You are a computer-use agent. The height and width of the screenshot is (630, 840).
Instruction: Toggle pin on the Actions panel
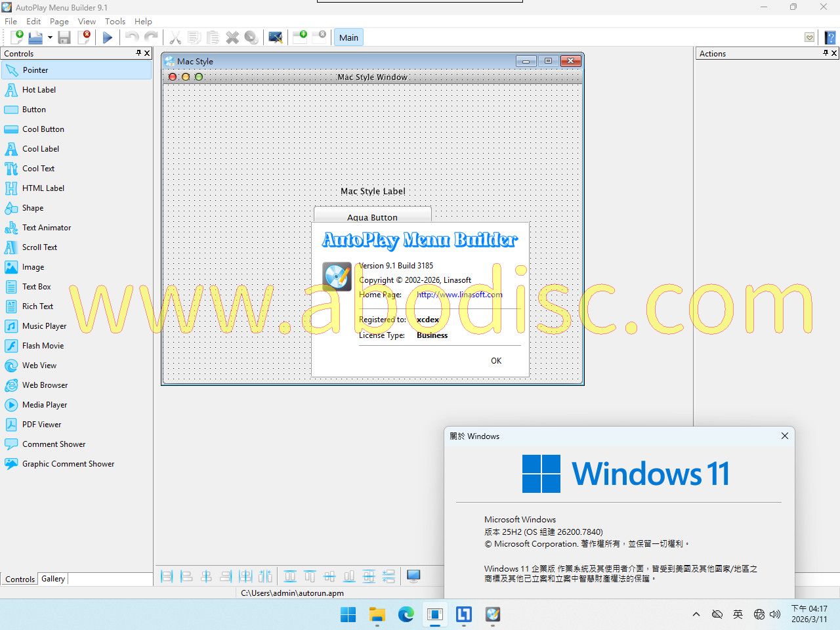(x=826, y=53)
